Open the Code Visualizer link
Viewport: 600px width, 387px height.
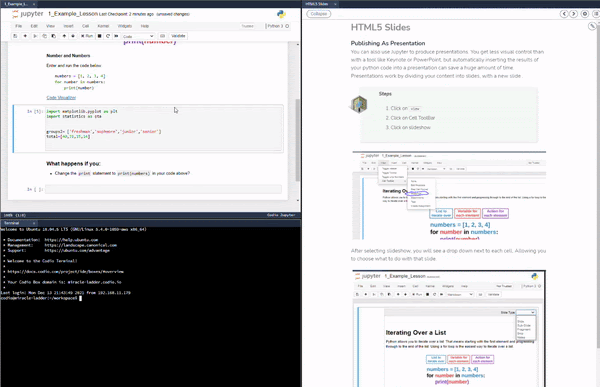tap(61, 98)
